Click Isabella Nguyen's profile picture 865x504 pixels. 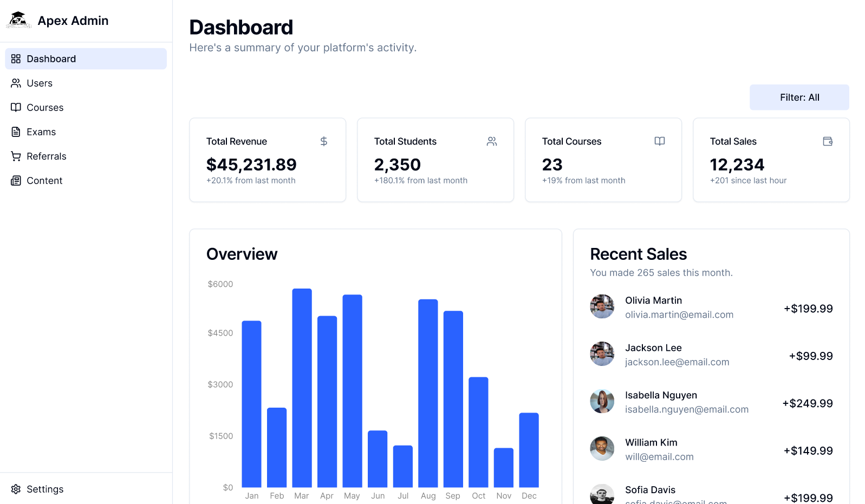tap(602, 401)
